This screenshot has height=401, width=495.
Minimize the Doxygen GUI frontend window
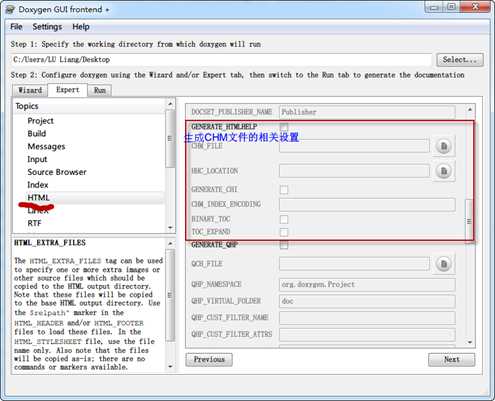tap(434, 7)
